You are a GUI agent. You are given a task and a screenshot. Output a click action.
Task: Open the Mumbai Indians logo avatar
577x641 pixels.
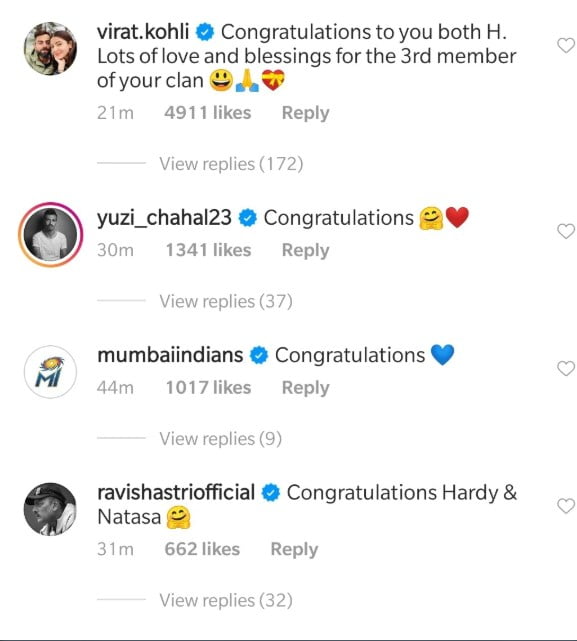point(50,372)
